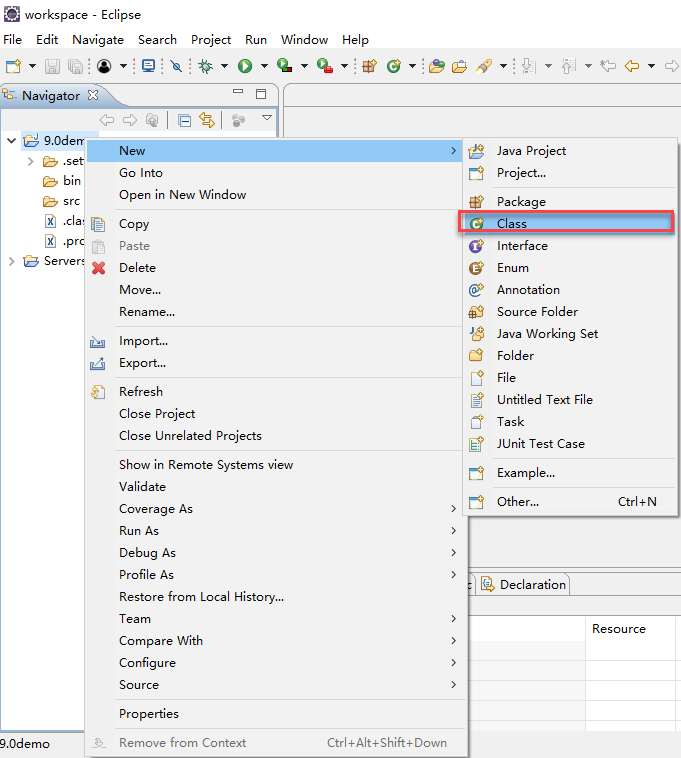
Task: Select the src folder in Navigator
Action: point(71,201)
